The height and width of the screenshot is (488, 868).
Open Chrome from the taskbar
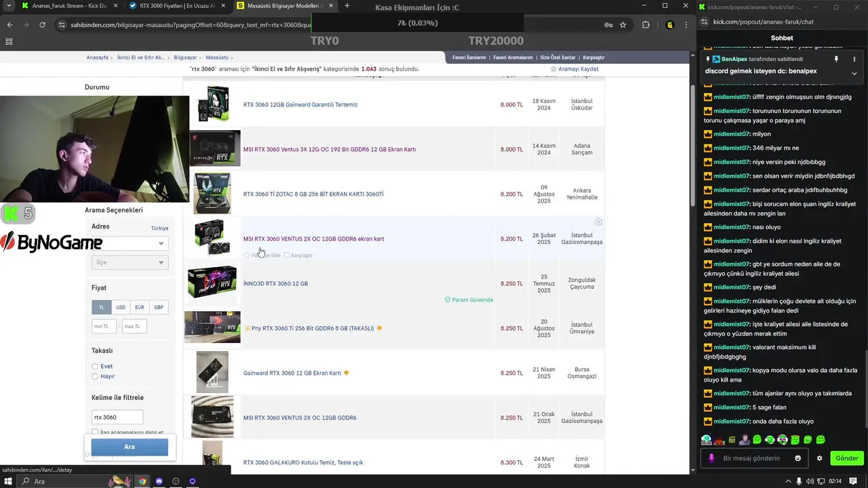(x=142, y=481)
